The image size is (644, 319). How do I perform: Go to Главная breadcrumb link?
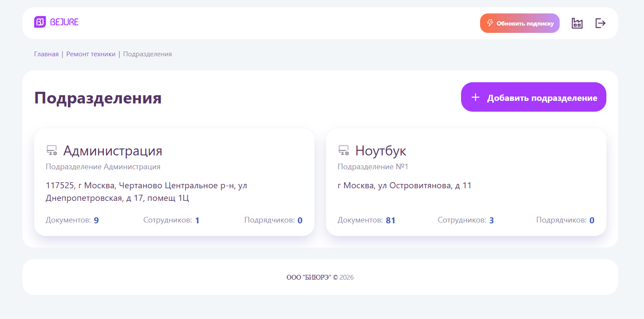tap(46, 54)
